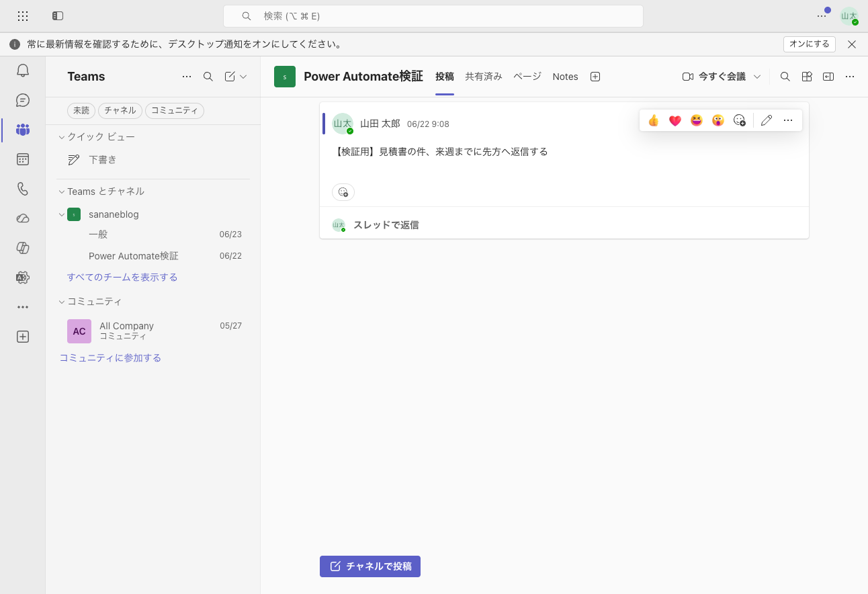The width and height of the screenshot is (868, 594).
Task: Search in channel magnifier icon
Action: (x=785, y=77)
